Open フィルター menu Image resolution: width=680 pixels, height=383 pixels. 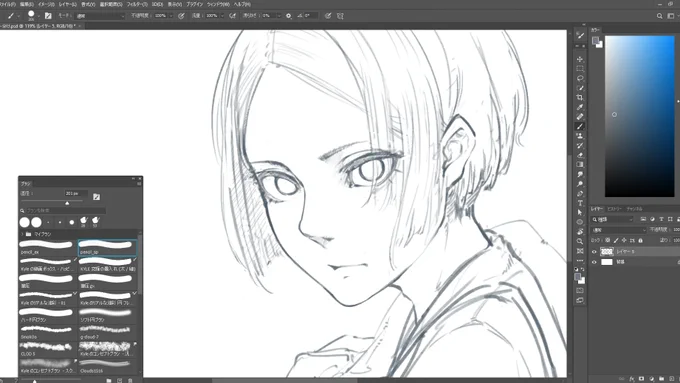point(137,4)
